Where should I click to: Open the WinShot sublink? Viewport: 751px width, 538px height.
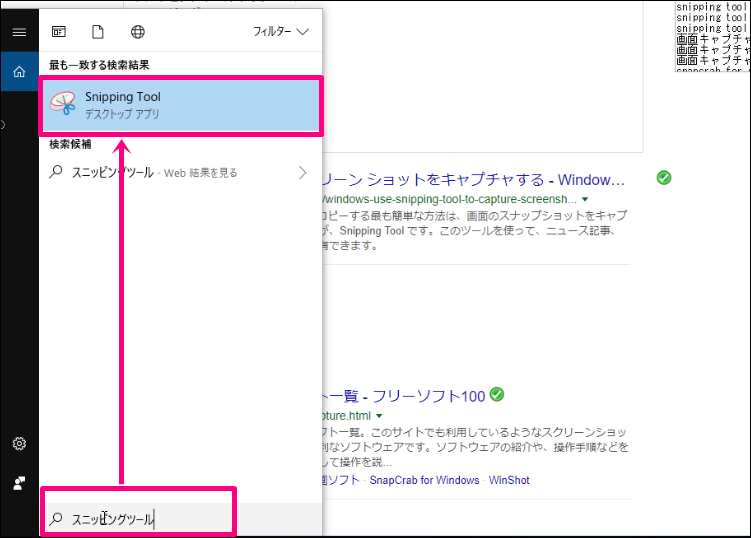pos(509,480)
